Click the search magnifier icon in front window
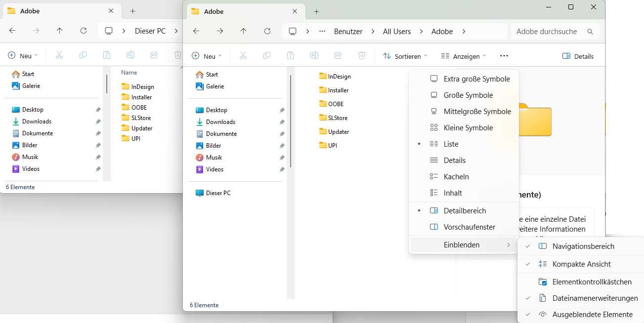 coord(590,31)
